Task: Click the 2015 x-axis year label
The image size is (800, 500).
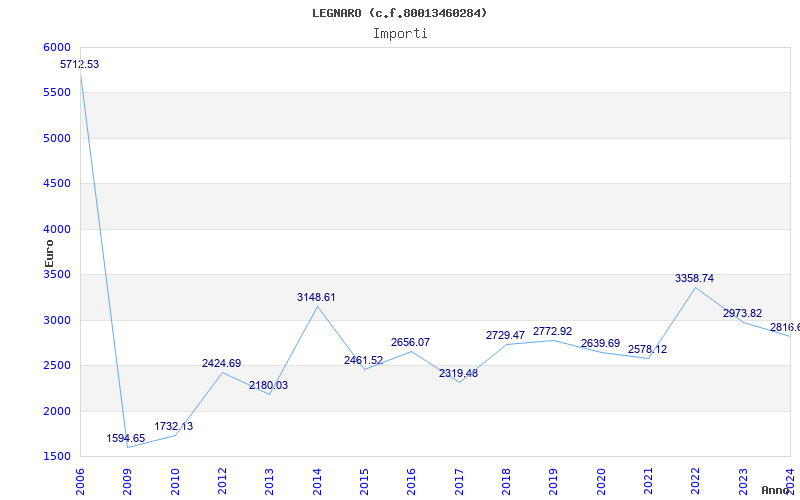Action: pos(364,482)
